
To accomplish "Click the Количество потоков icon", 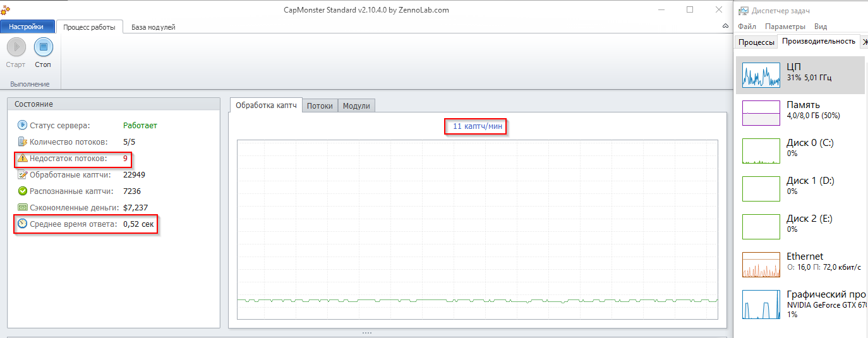I will pos(23,142).
